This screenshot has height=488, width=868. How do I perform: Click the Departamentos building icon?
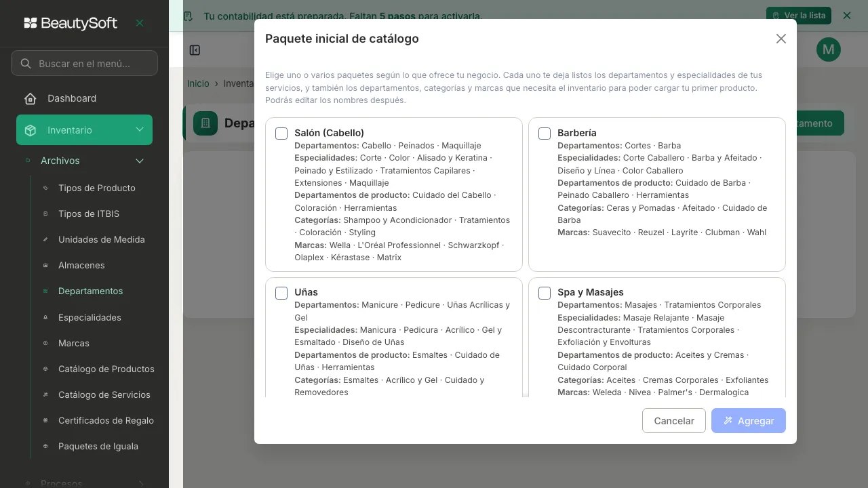coord(205,123)
